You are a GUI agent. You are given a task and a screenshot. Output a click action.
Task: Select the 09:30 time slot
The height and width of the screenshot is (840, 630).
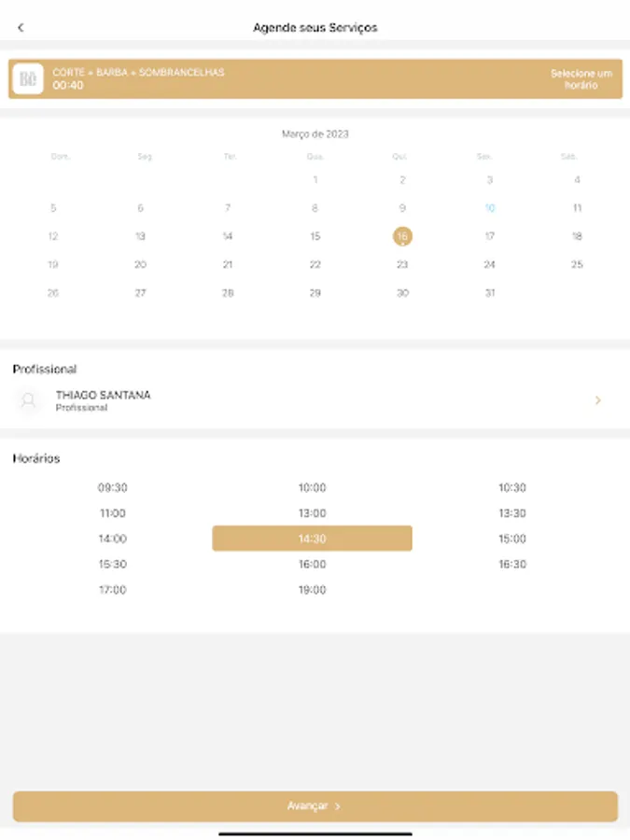(x=113, y=487)
